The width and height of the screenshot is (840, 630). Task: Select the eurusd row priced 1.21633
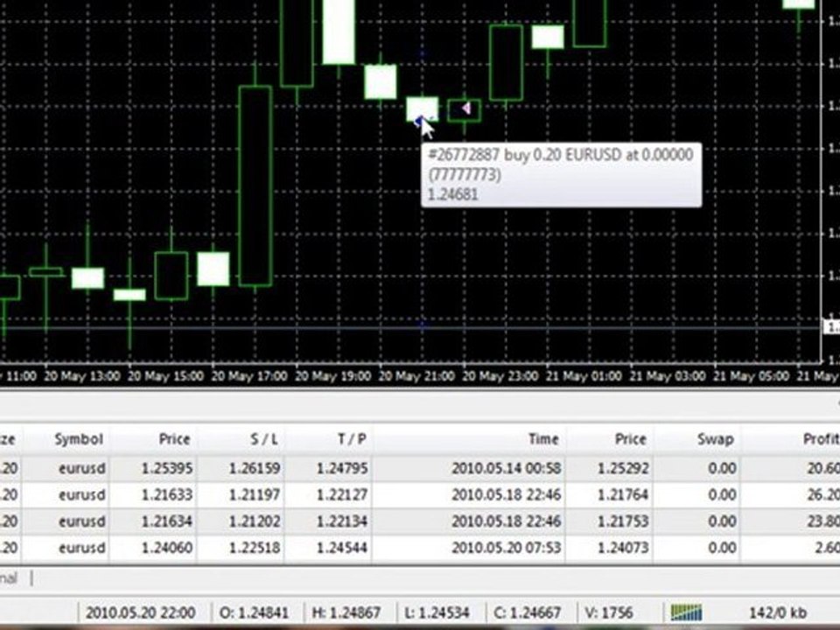pyautogui.click(x=420, y=494)
